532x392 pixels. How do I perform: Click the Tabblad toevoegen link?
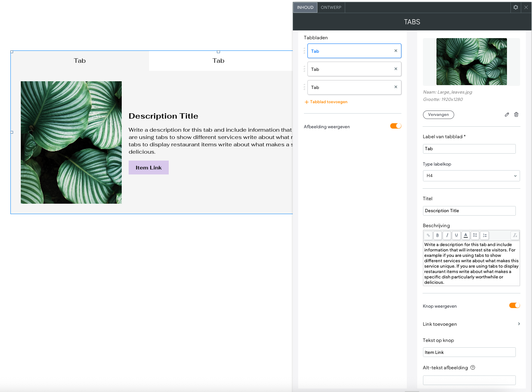[326, 102]
